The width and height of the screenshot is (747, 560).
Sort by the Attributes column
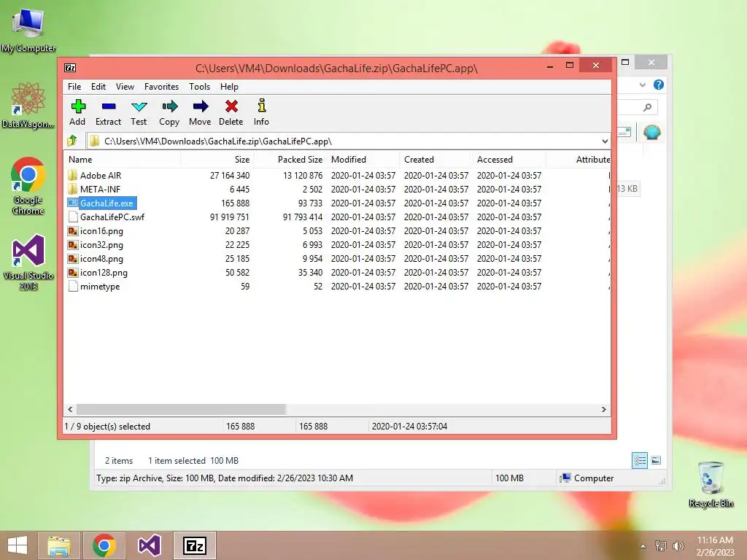(x=578, y=160)
